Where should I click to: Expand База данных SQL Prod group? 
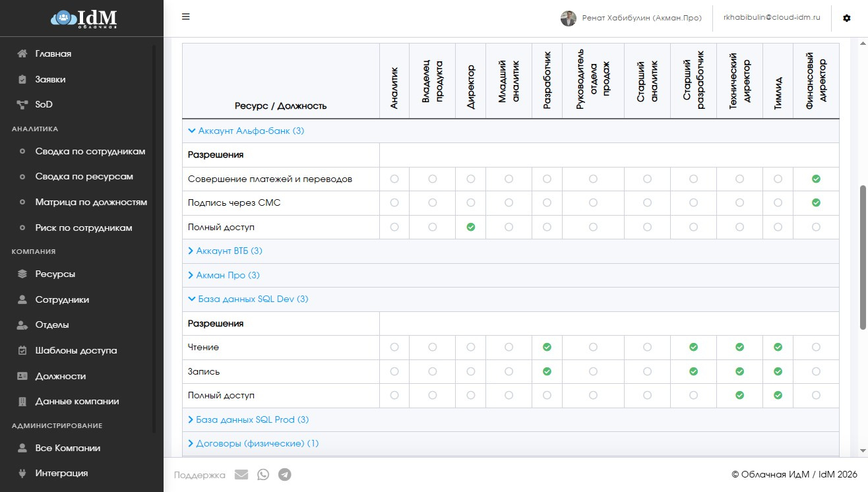pyautogui.click(x=248, y=420)
